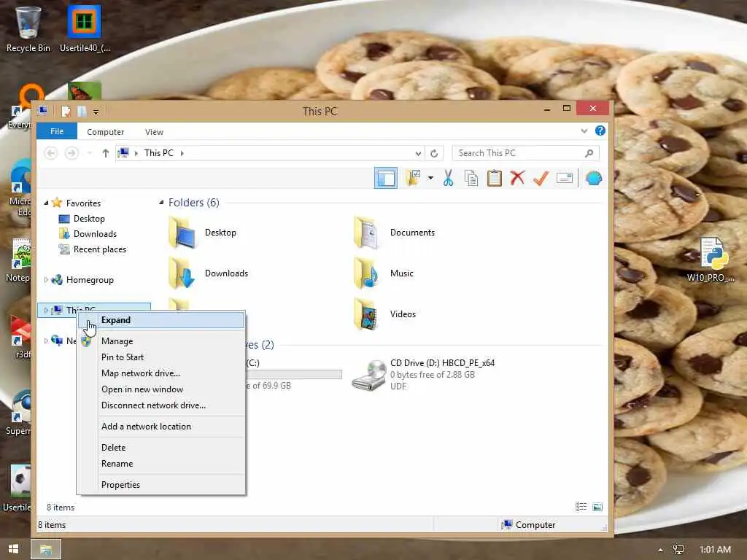Click the Paste clipboard icon
The width and height of the screenshot is (747, 560).
[494, 178]
